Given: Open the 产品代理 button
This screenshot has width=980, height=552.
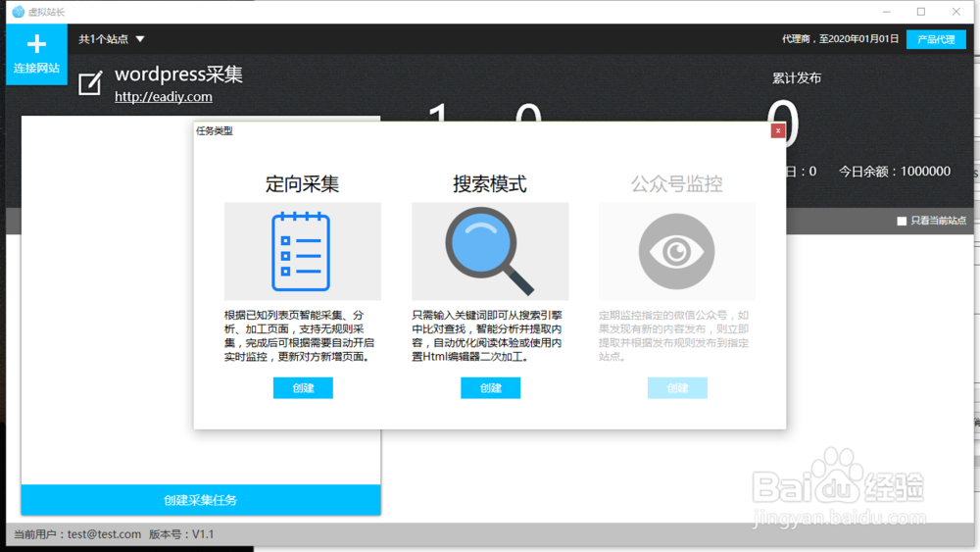Looking at the screenshot, I should [x=936, y=39].
